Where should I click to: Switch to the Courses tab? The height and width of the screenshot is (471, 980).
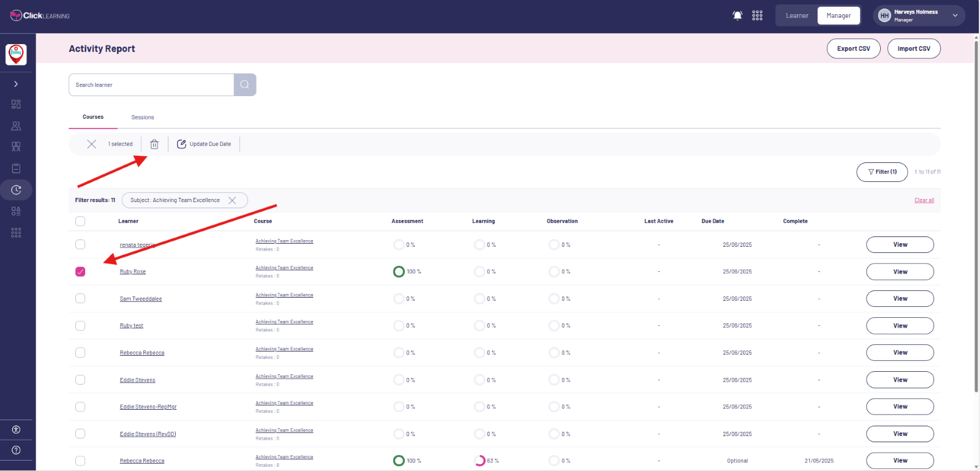coord(93,117)
